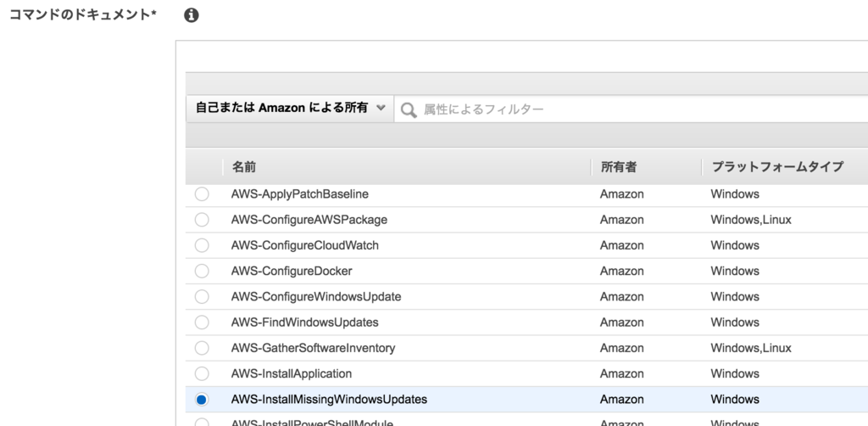868x426 pixels.
Task: Click the AWS-ConfigureWindowsUpdate name text
Action: point(316,297)
